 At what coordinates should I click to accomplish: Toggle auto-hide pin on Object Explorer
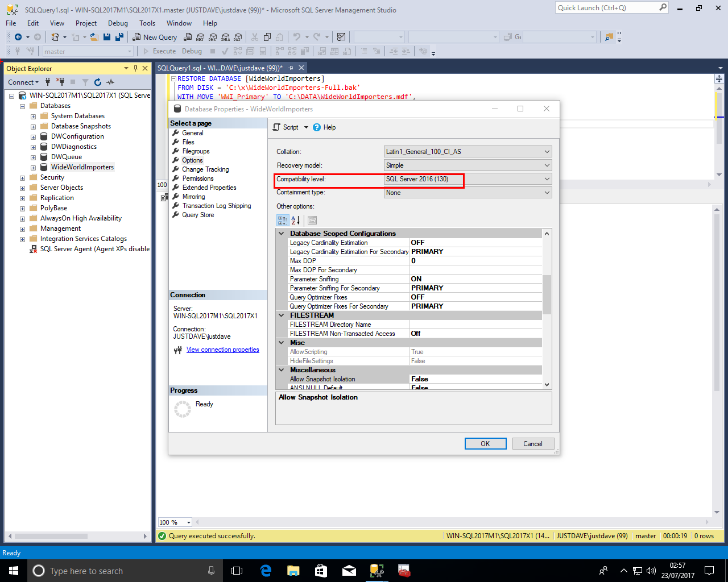point(135,68)
